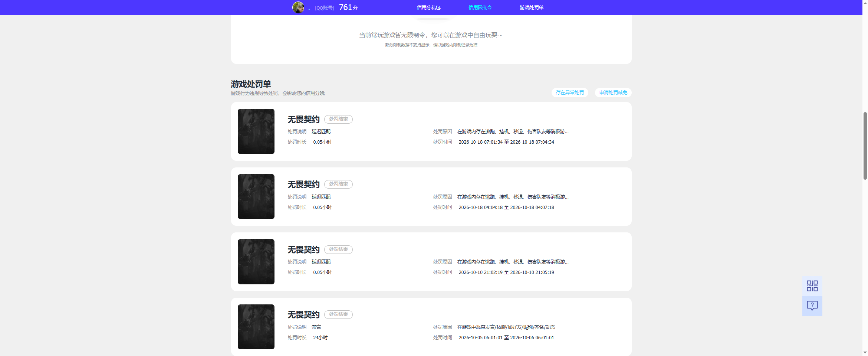Click the page vertical scrollbar thumb

click(x=865, y=146)
